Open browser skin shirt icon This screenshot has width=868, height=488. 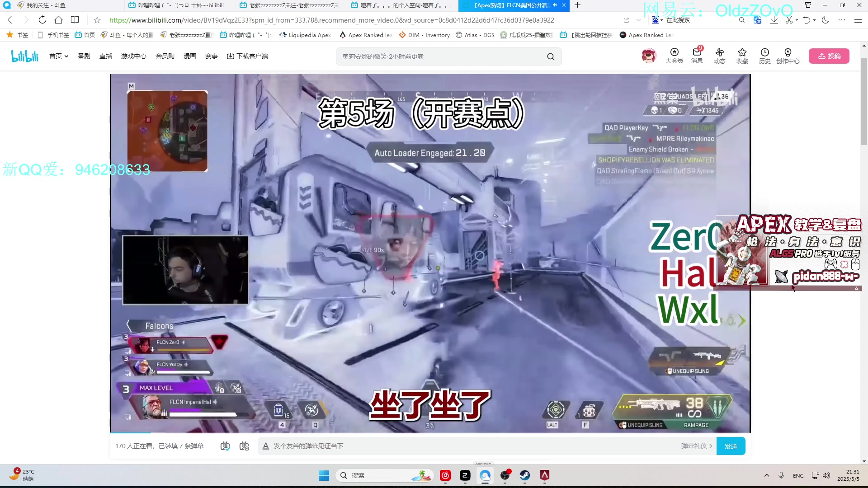click(808, 5)
